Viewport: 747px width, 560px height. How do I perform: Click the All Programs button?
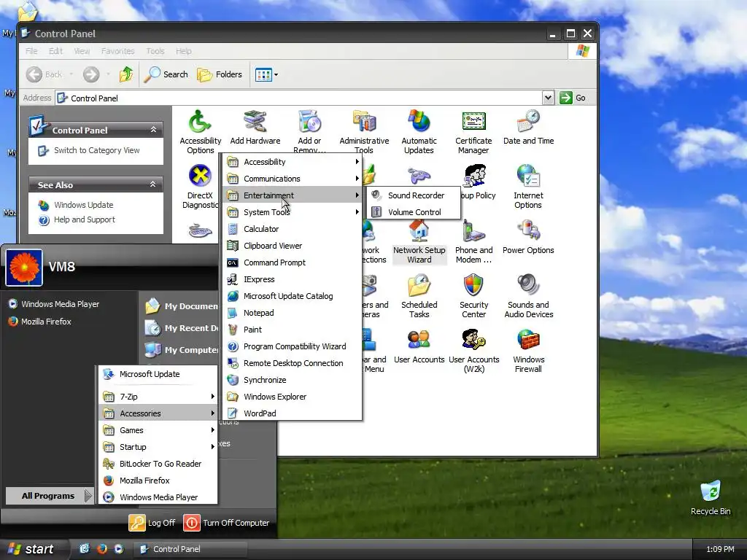pyautogui.click(x=49, y=496)
